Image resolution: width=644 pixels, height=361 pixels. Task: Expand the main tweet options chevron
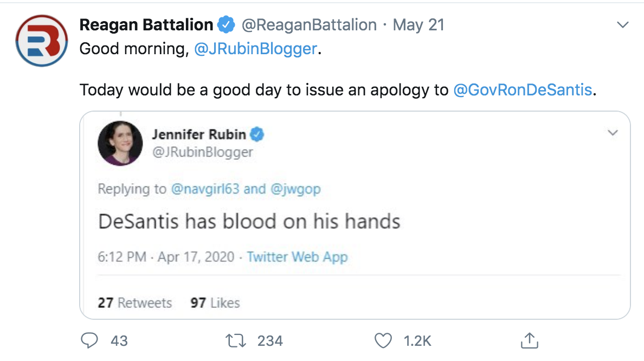click(x=623, y=25)
